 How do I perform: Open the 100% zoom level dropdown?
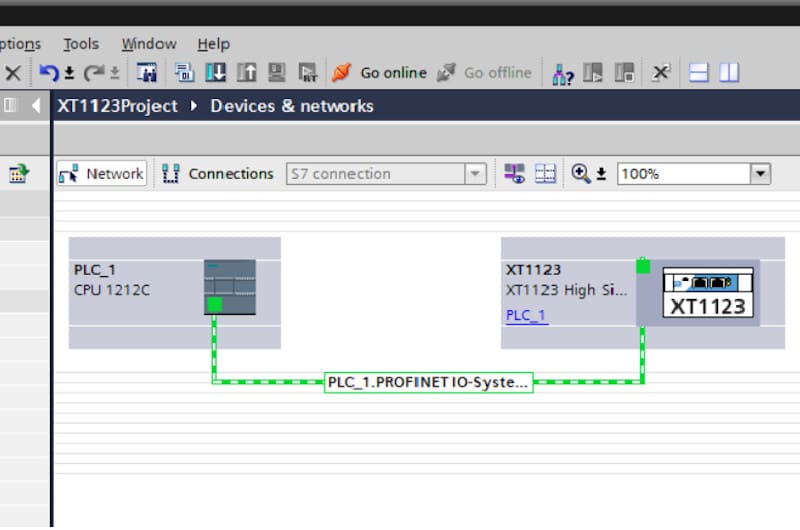point(760,174)
